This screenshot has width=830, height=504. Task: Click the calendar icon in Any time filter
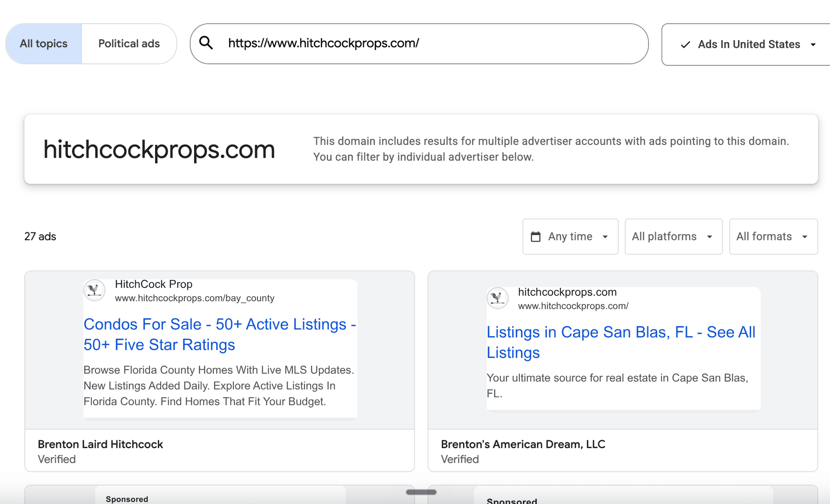[x=535, y=236]
